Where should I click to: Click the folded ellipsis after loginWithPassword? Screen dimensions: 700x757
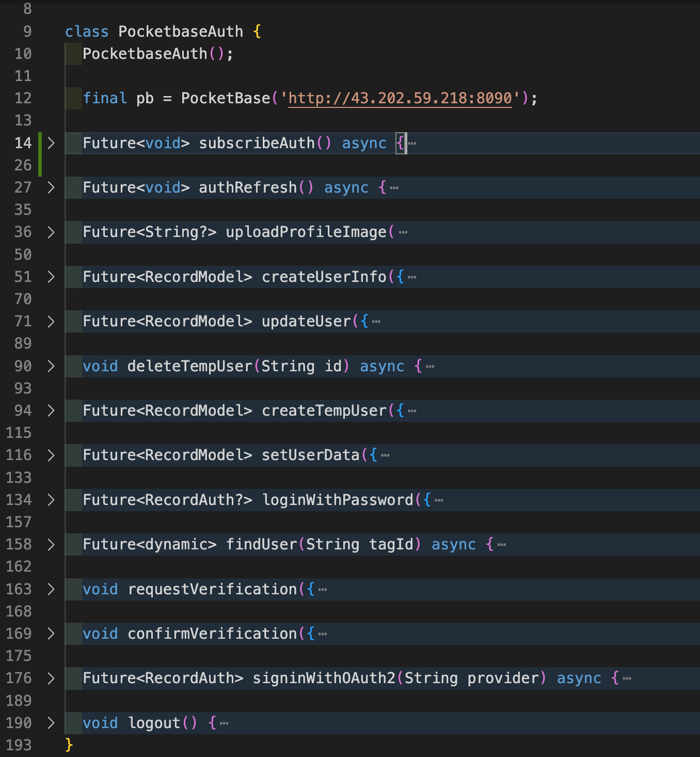point(439,500)
